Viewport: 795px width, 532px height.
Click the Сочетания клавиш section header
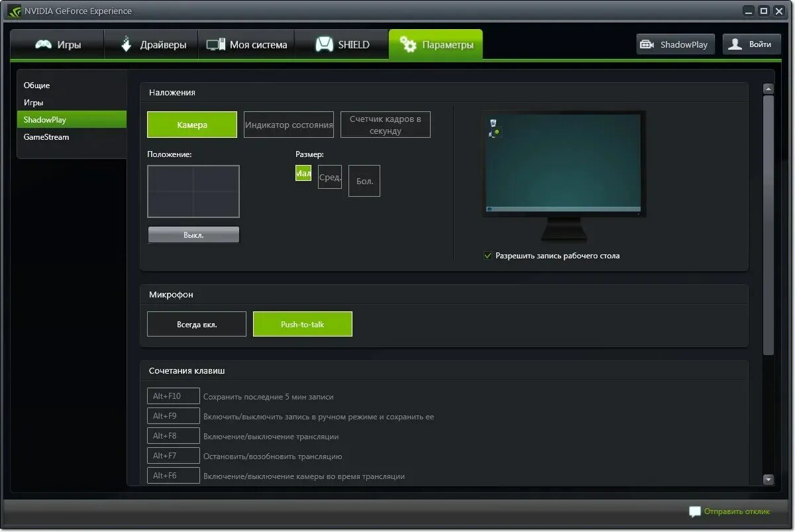coord(187,371)
